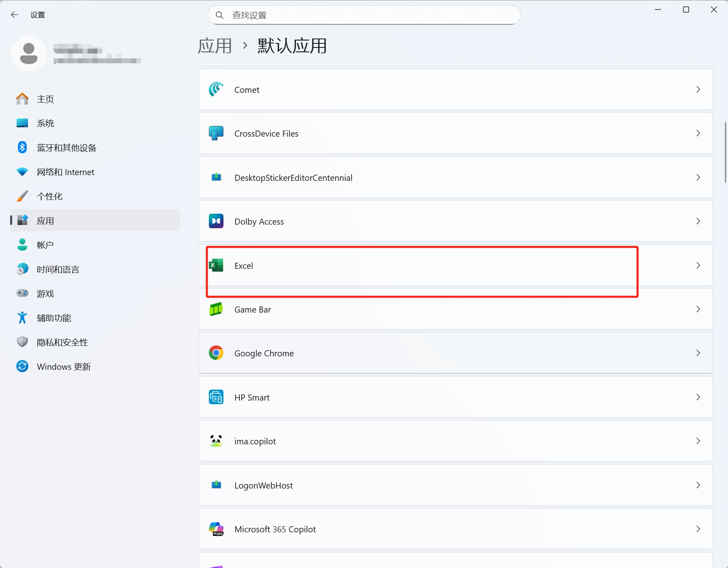Screen dimensions: 728x568
Task: Click the 默认应用 breadcrumb title
Action: [x=292, y=45]
